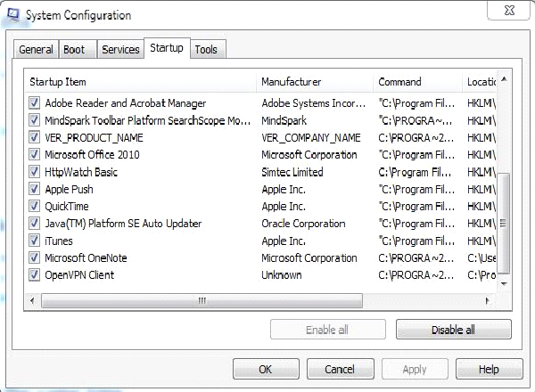The image size is (535, 392).
Task: Click the System Configuration title bar icon
Action: pyautogui.click(x=13, y=15)
